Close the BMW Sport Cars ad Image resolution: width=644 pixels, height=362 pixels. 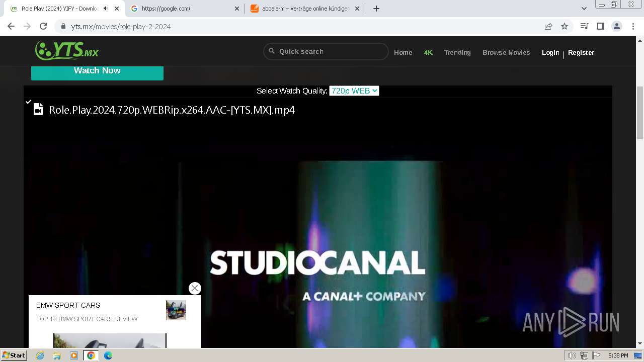tap(195, 288)
